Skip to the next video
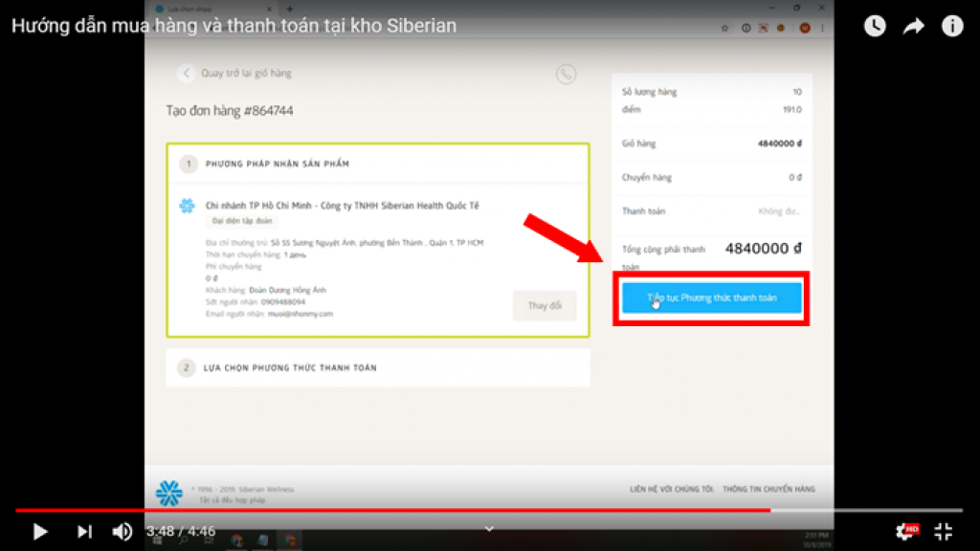This screenshot has width=980, height=551. [x=84, y=531]
